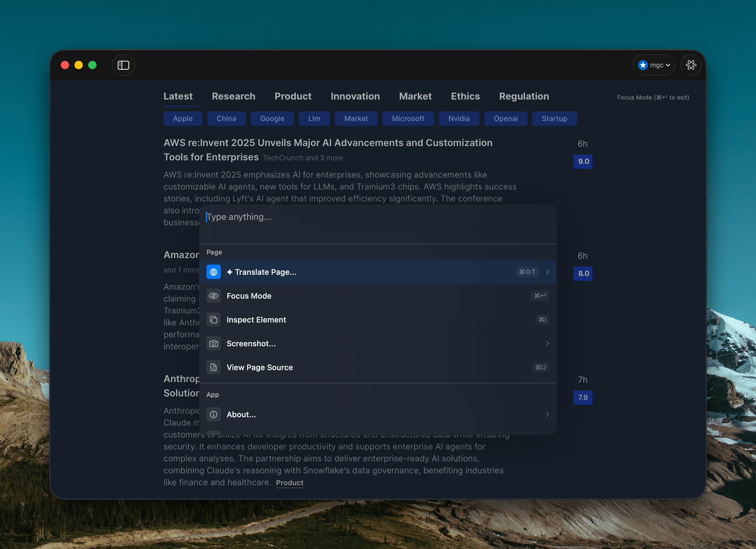Click the Translate Page globe icon
Screen dimensions: 756x549
point(213,272)
